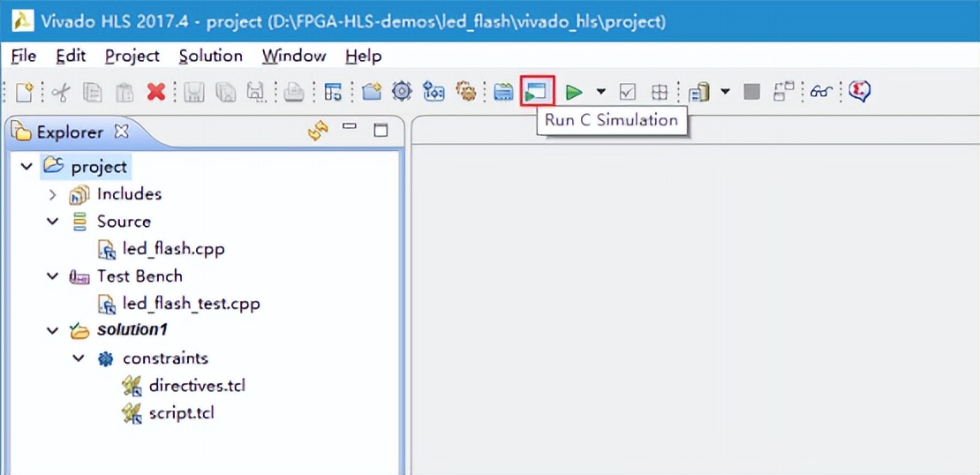Viewport: 980px width, 475px height.
Task: Click the Vivado HLS title bar logo
Action: pyautogui.click(x=22, y=20)
